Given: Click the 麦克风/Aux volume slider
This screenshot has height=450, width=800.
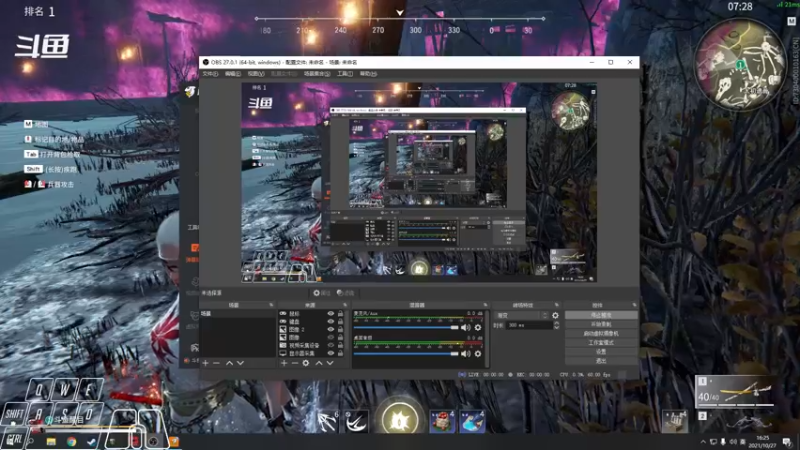Looking at the screenshot, I should point(406,328).
